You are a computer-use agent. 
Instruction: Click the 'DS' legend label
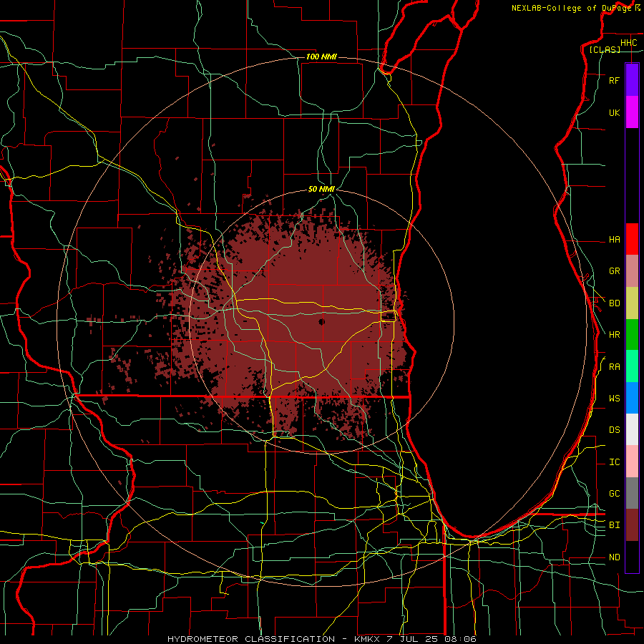pos(614,430)
